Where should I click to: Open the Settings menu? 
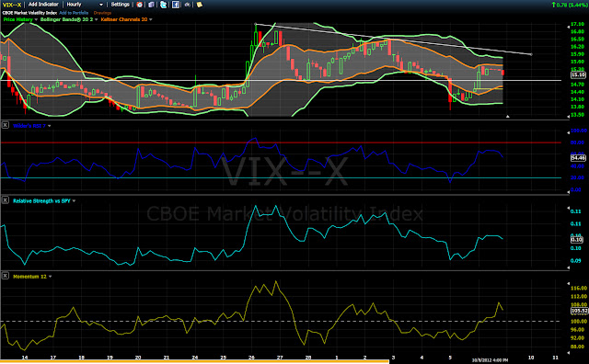pyautogui.click(x=121, y=5)
